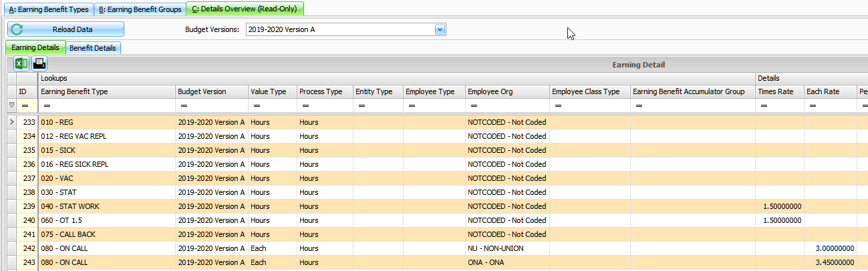The image size is (868, 271).
Task: Click Times Rate column header
Action: (780, 91)
